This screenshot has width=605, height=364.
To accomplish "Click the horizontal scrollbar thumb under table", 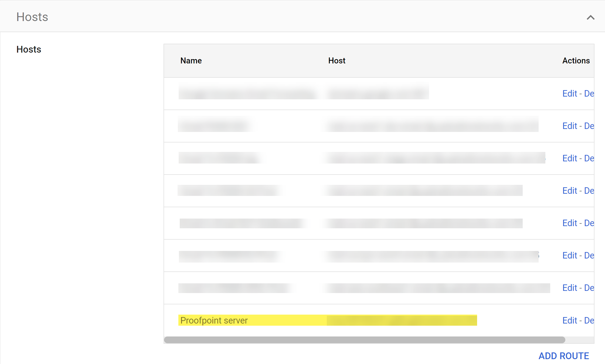I will point(364,340).
